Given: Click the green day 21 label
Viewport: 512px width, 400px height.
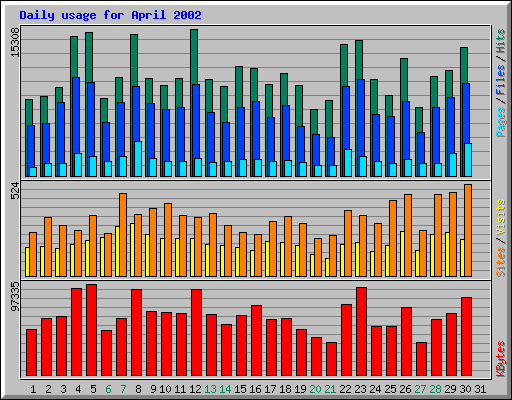Looking at the screenshot, I should point(330,389).
